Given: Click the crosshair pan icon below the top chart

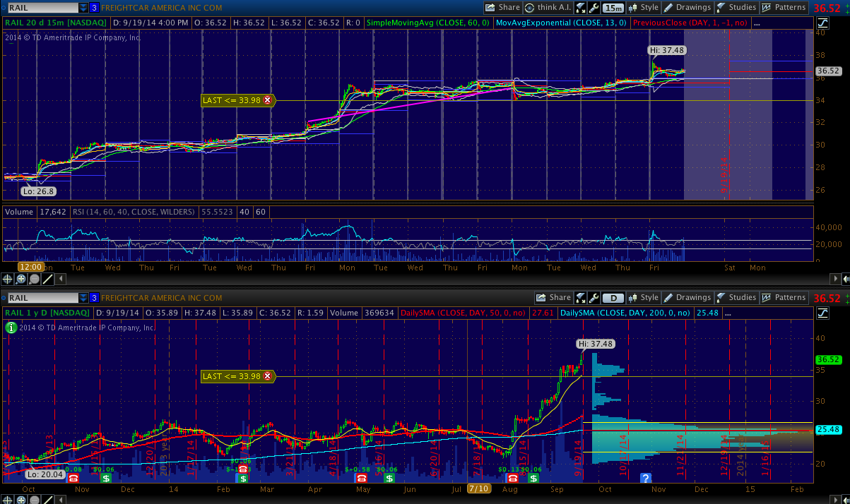Looking at the screenshot, I should click(8, 279).
